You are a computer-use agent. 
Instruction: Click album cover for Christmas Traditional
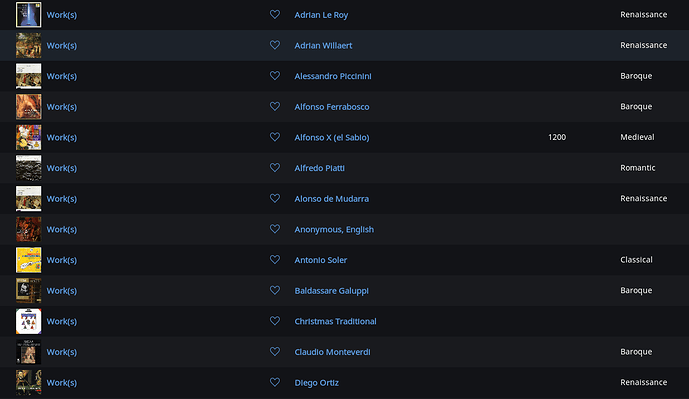tap(29, 321)
